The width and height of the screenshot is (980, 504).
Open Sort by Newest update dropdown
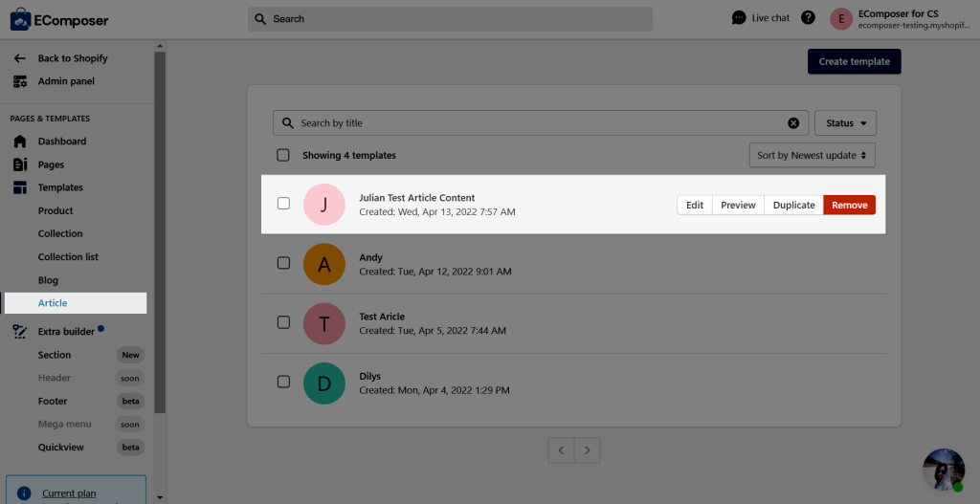point(812,155)
